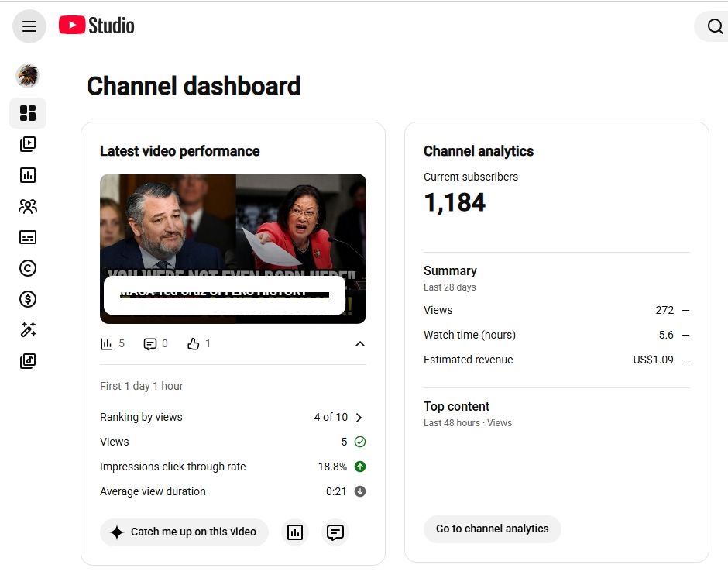Click the green checkmark beside Views

360,442
